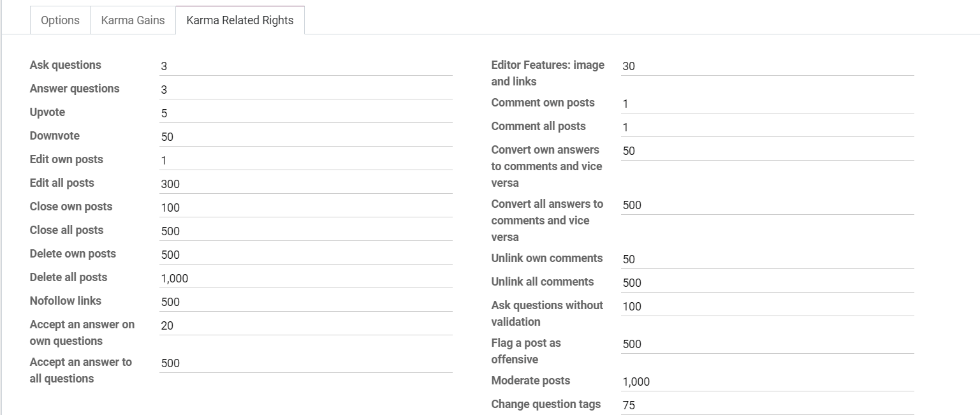This screenshot has width=980, height=415.
Task: Click 'Accept an answer on own questions' label
Action: click(x=82, y=333)
